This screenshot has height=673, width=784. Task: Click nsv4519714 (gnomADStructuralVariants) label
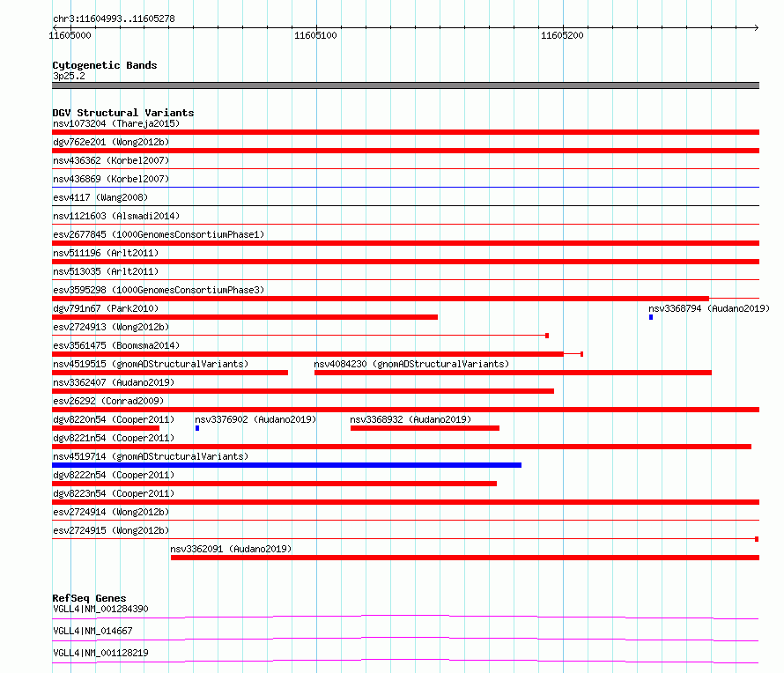coord(151,456)
